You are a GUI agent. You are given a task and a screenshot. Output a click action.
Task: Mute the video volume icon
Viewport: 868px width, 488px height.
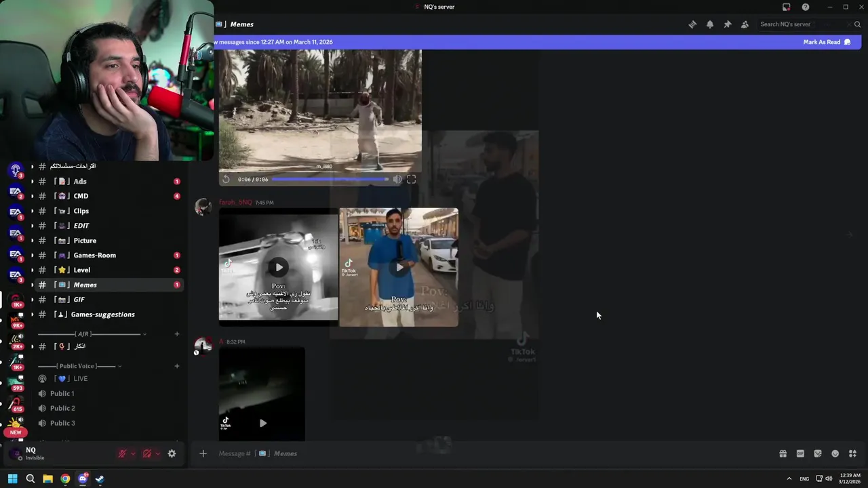coord(397,179)
